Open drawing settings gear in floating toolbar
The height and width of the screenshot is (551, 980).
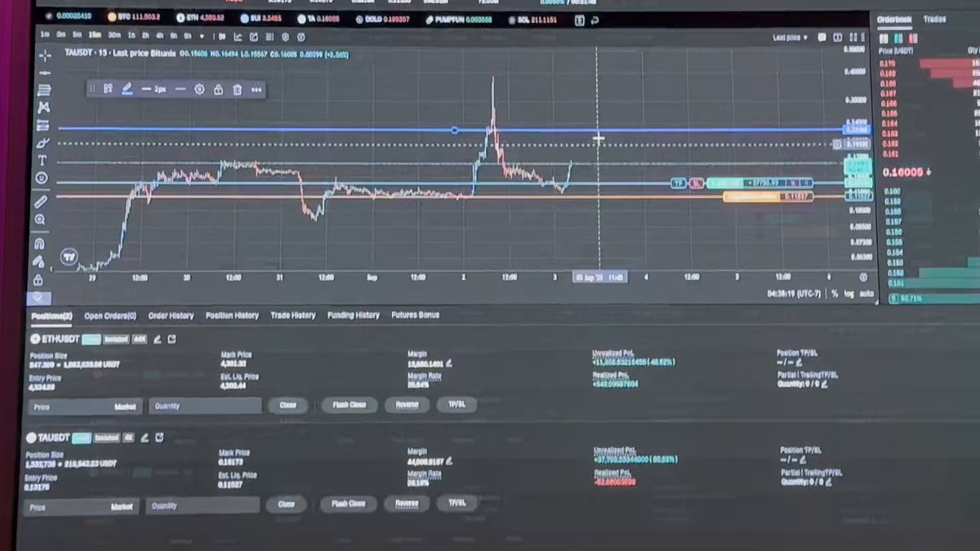(199, 90)
